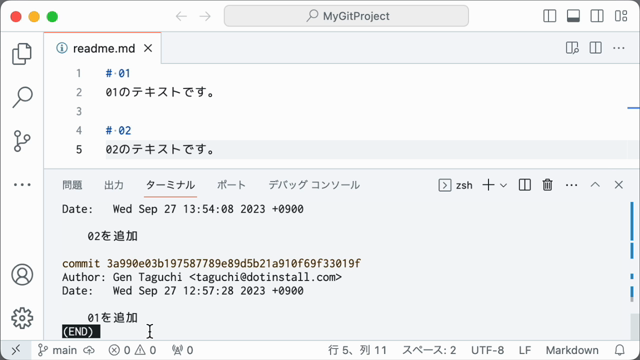Kill terminal with the trash icon
The image size is (640, 360).
coord(547,185)
